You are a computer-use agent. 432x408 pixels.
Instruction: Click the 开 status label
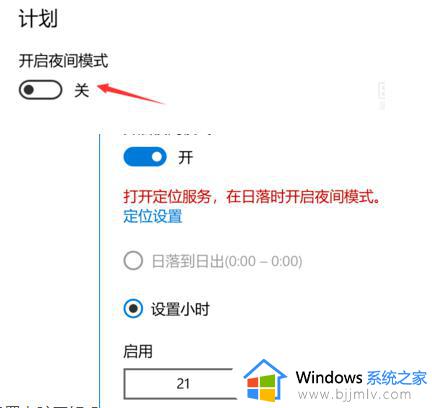point(185,157)
